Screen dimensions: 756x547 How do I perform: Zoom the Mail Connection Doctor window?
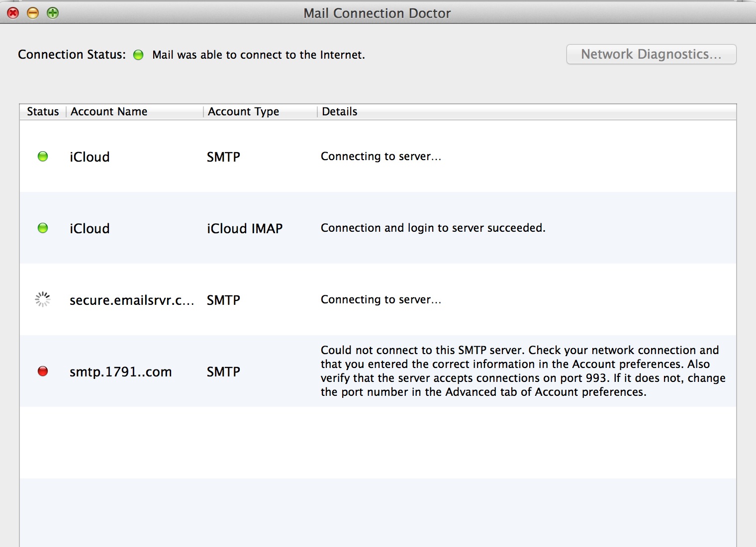point(53,13)
